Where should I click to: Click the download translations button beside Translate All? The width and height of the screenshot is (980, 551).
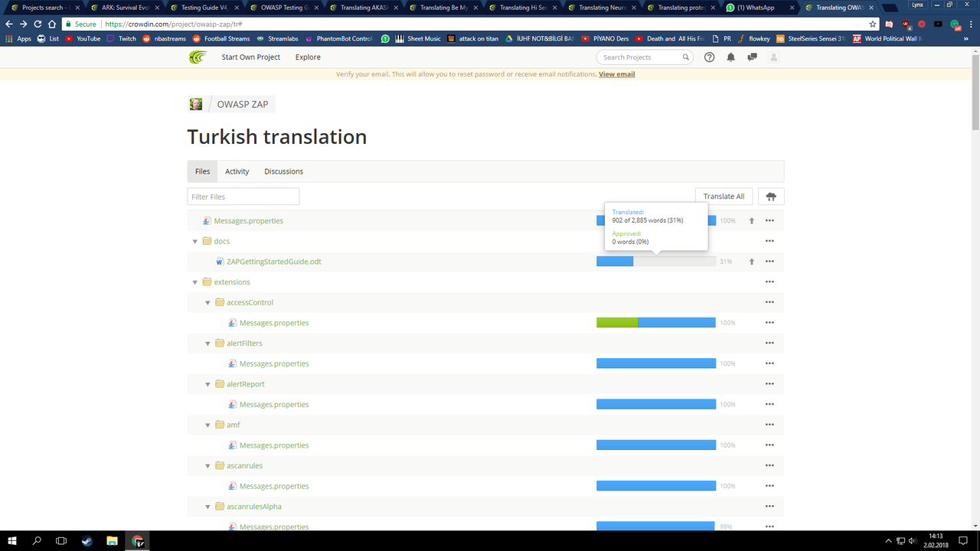pyautogui.click(x=771, y=197)
